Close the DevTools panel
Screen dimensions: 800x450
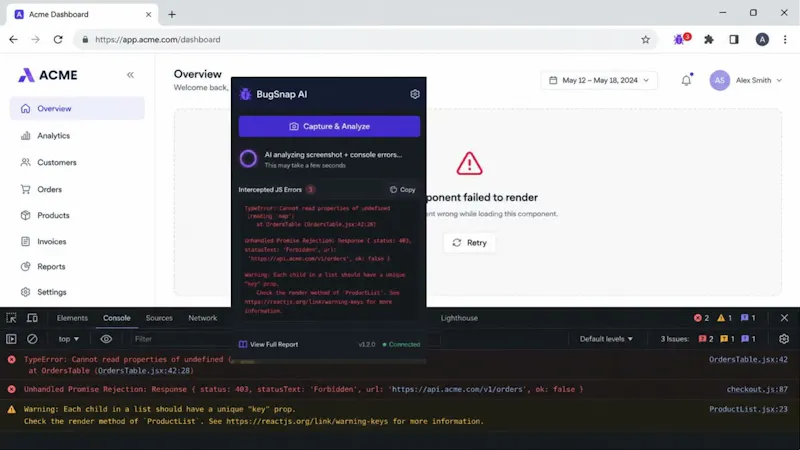784,318
